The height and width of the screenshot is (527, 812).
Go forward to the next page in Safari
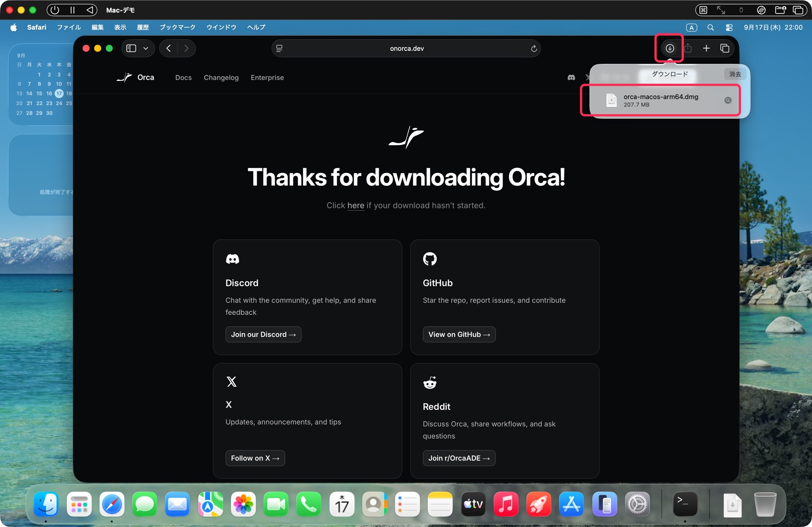pos(186,48)
